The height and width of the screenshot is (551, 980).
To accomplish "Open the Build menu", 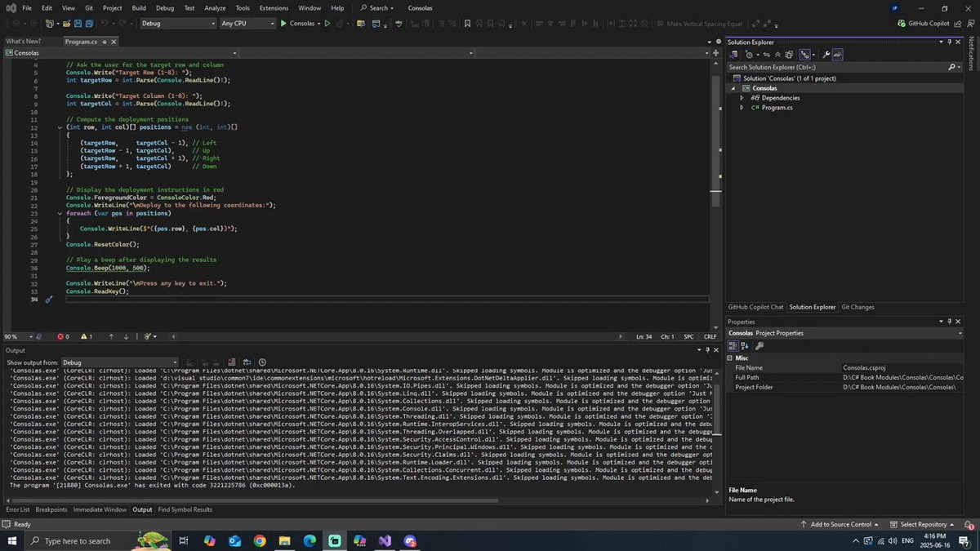I will click(139, 8).
